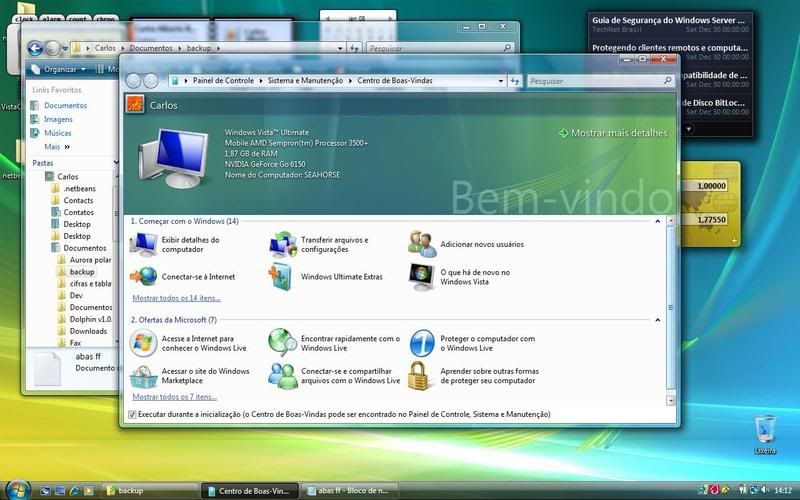This screenshot has height=500, width=800.
Task: Open the Organizar dropdown menu
Action: pyautogui.click(x=60, y=69)
